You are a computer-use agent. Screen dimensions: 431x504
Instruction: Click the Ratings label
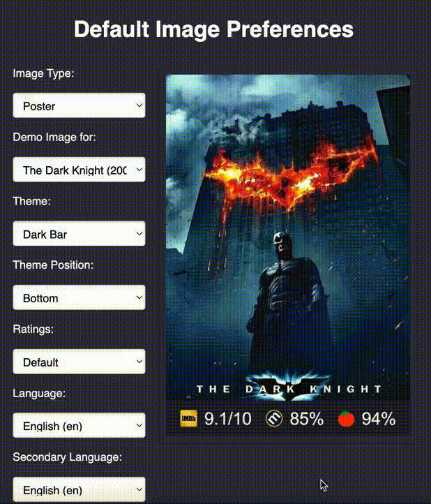[33, 329]
